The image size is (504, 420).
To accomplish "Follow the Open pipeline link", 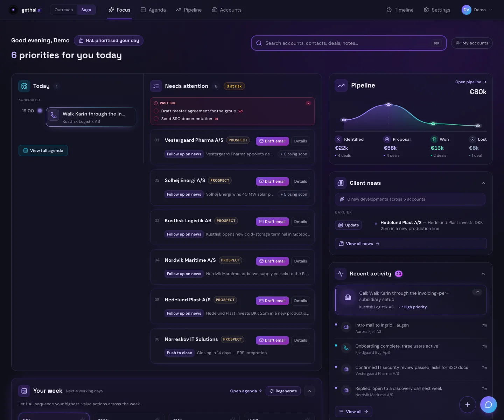I will [471, 82].
